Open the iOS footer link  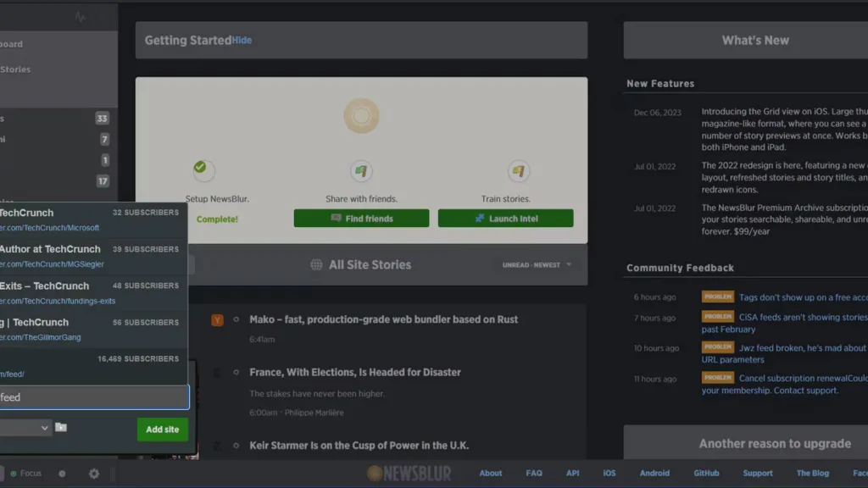point(609,474)
